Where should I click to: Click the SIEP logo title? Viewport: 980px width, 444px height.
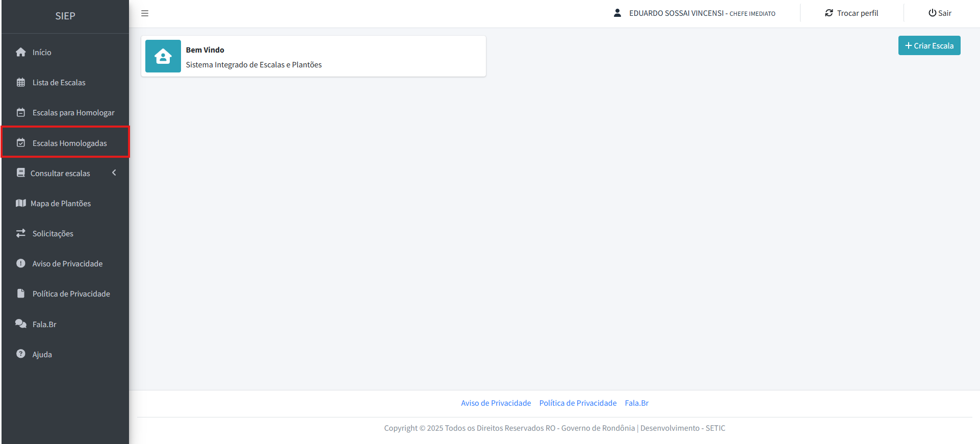click(x=65, y=16)
